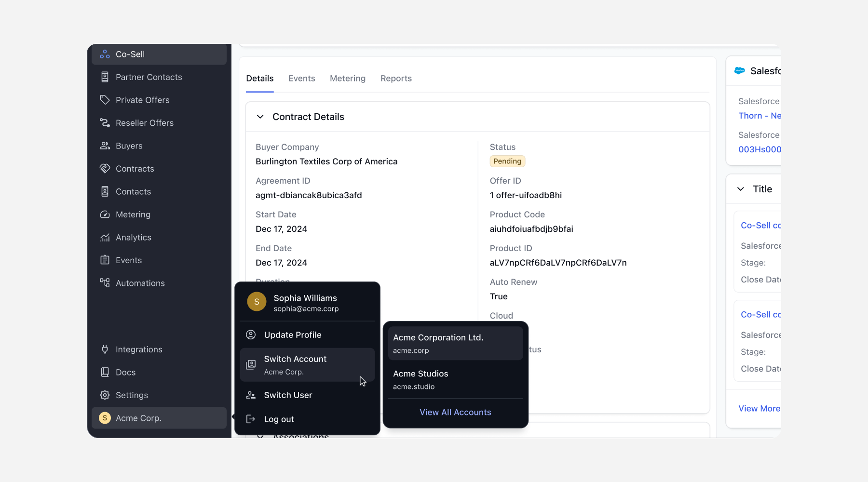Click View All Accounts link
Viewport: 868px width, 482px height.
point(455,412)
